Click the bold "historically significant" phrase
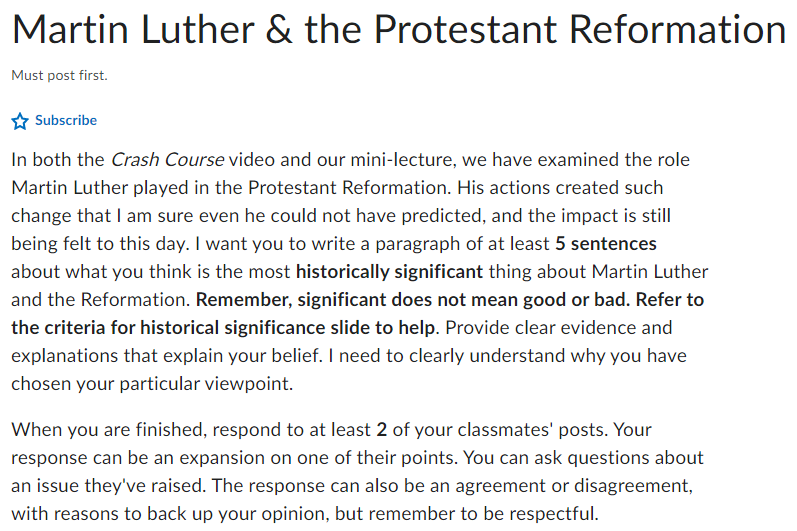 [389, 271]
